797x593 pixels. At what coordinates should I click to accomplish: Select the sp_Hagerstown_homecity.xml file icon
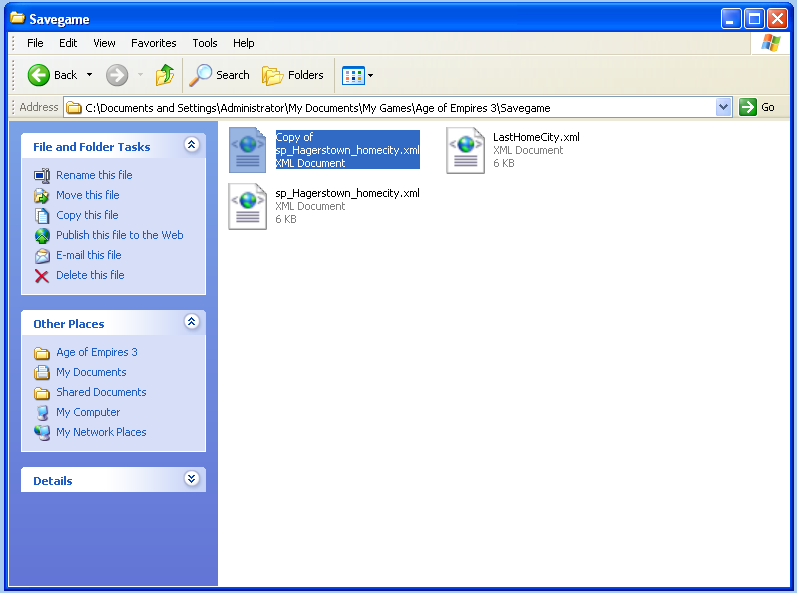[248, 206]
